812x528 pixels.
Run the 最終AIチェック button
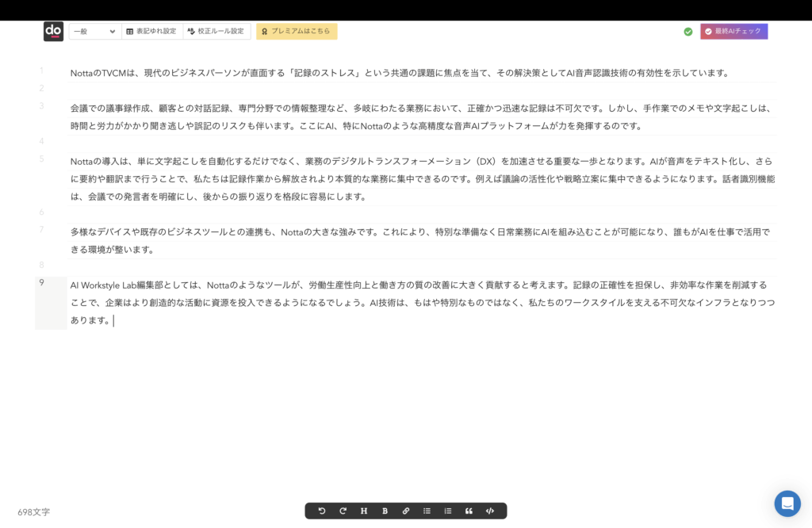733,32
